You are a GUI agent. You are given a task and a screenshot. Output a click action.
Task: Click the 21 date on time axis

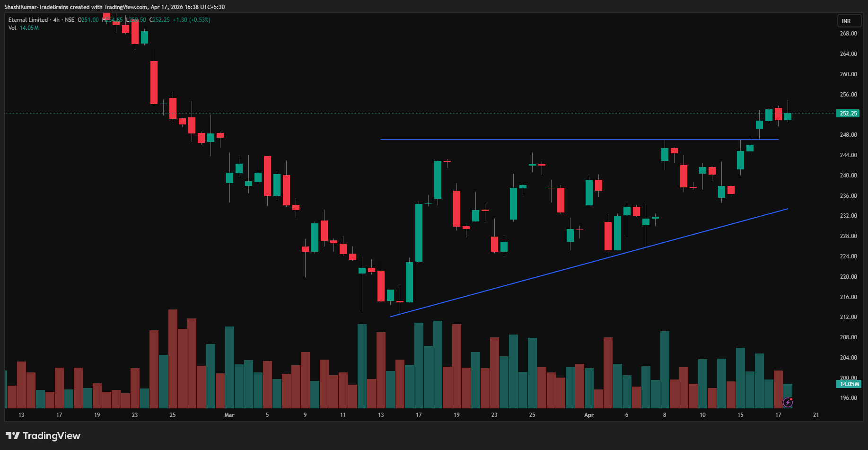(816, 415)
